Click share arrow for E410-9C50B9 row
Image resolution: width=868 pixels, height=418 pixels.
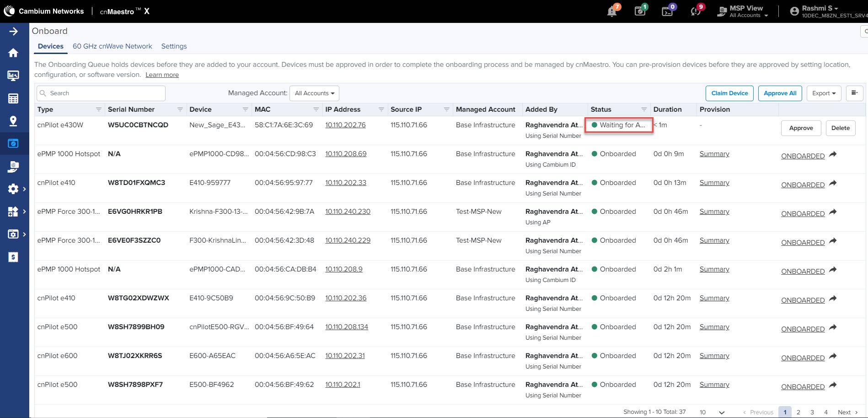tap(833, 299)
